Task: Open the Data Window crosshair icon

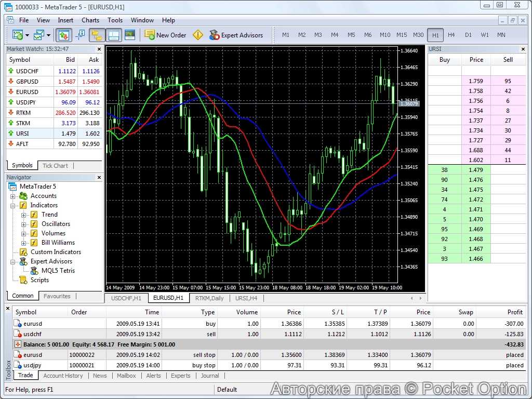Action: pos(80,35)
